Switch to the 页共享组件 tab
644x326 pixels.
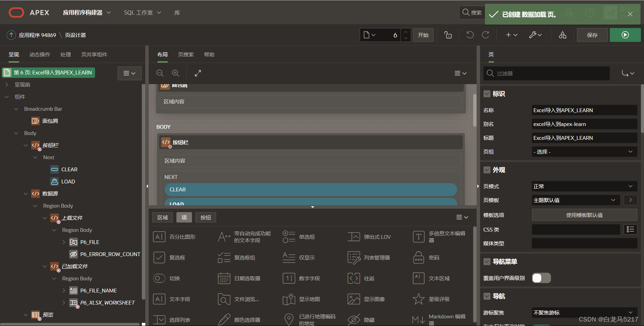click(x=94, y=54)
